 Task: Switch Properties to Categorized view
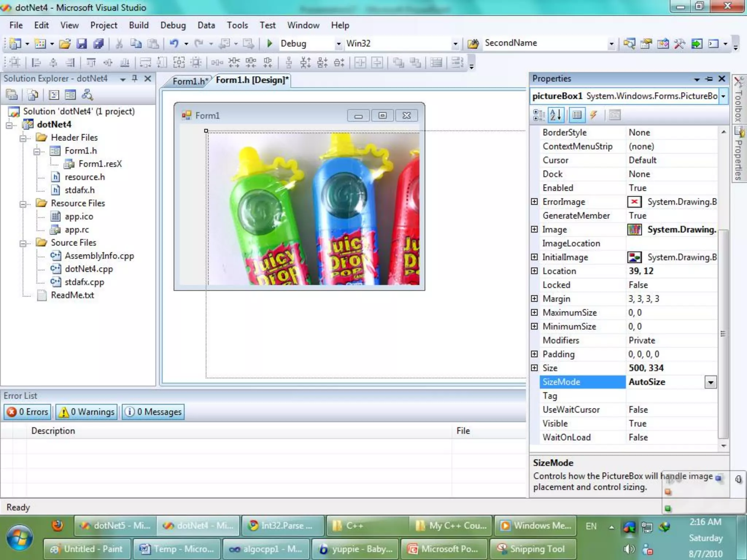(539, 115)
